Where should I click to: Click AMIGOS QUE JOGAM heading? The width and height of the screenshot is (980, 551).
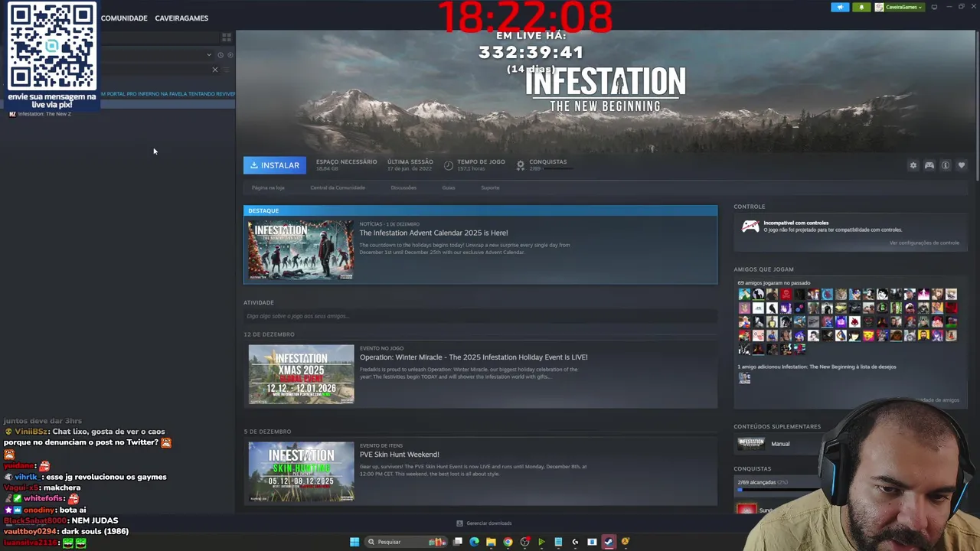pos(763,269)
